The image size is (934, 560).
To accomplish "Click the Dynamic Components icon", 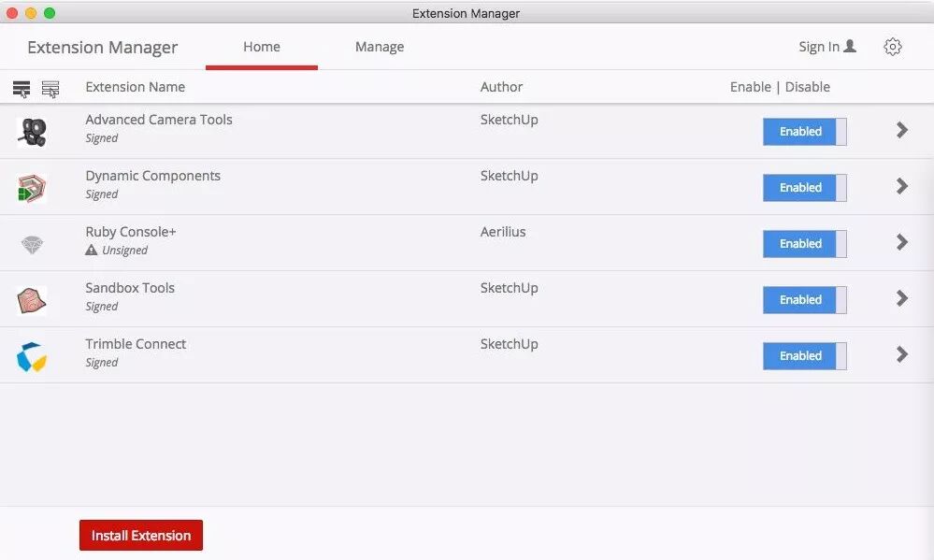I will pyautogui.click(x=32, y=188).
